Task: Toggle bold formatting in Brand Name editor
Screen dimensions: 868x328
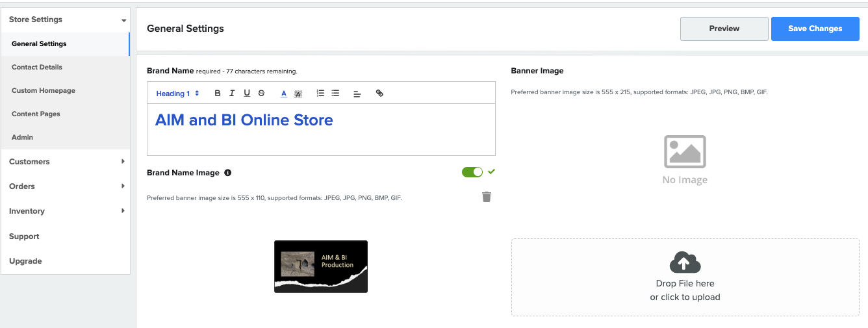Action: pos(218,94)
